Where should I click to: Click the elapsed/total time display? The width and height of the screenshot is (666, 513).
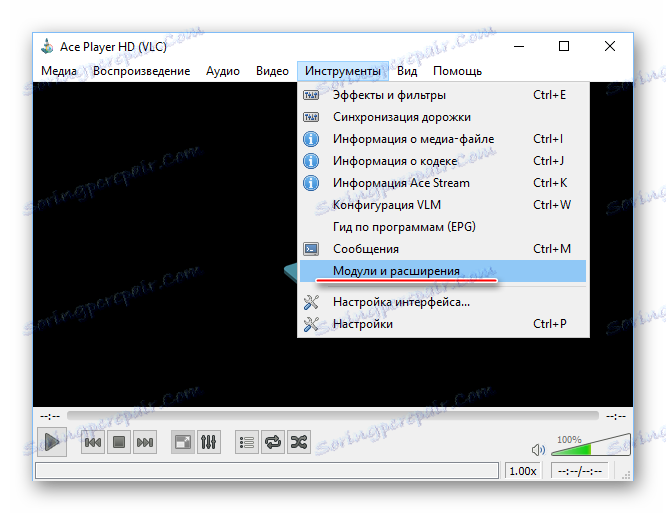579,471
